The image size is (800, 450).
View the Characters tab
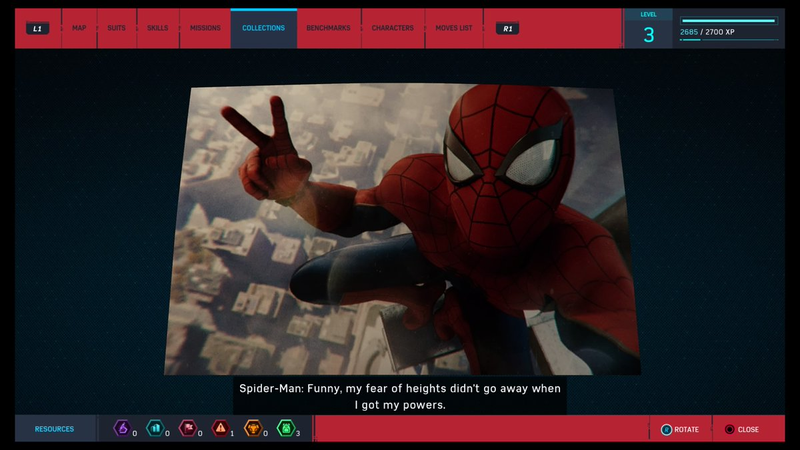point(392,28)
